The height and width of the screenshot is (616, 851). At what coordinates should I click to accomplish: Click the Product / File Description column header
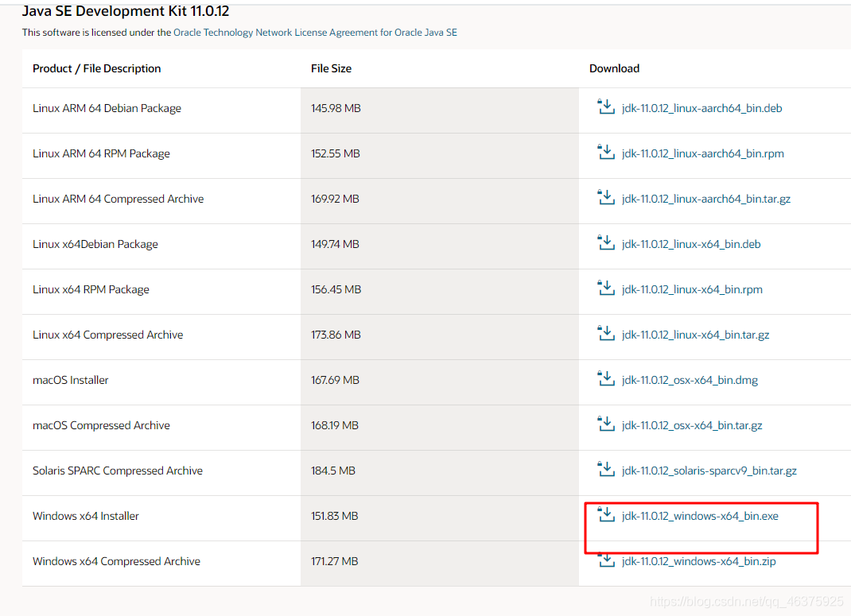(96, 68)
